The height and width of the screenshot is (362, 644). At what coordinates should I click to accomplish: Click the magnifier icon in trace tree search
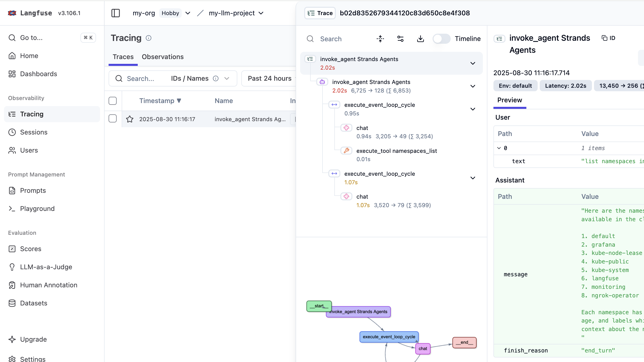pos(310,39)
